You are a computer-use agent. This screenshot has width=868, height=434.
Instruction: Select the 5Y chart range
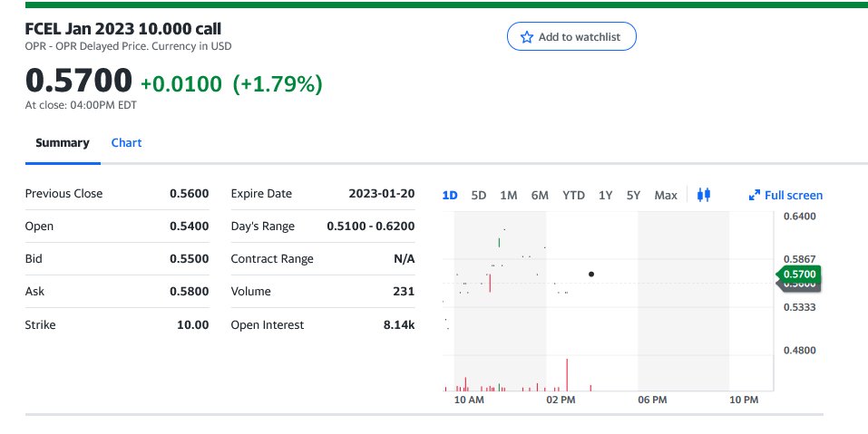point(633,195)
